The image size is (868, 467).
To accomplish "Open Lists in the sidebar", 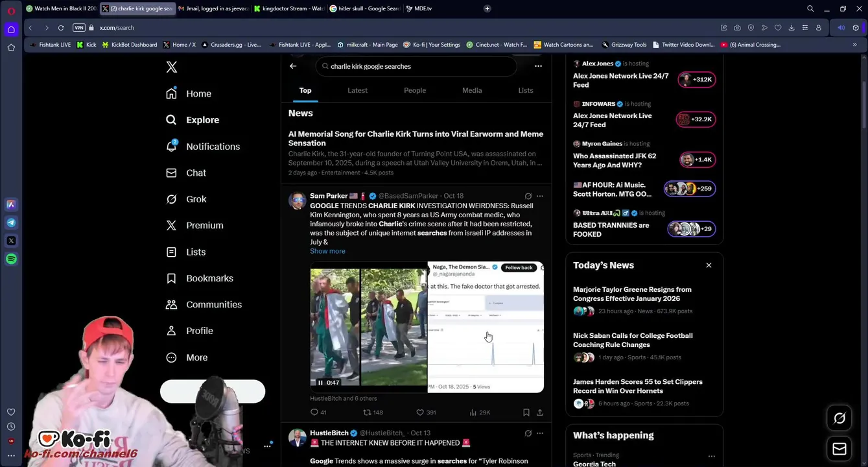I will [x=185, y=252].
